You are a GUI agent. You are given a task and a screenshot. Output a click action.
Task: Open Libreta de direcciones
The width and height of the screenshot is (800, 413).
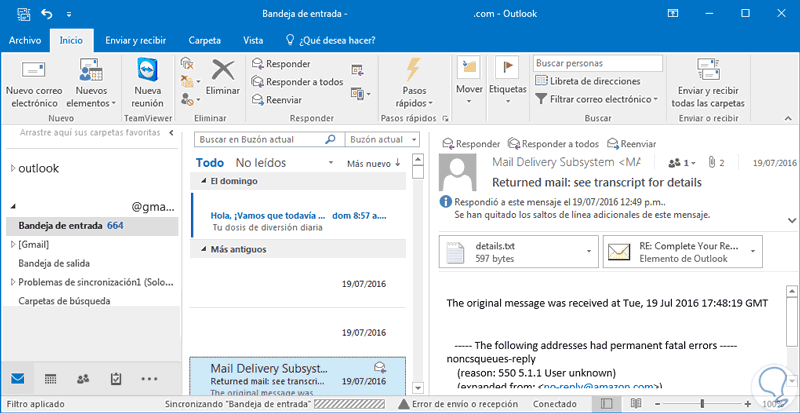click(x=587, y=81)
